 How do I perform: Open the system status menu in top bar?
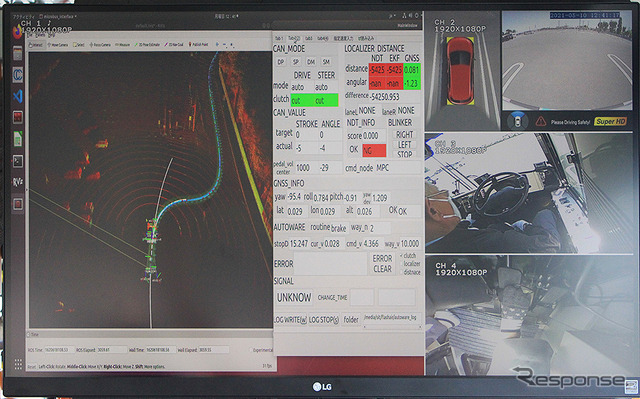[411, 16]
